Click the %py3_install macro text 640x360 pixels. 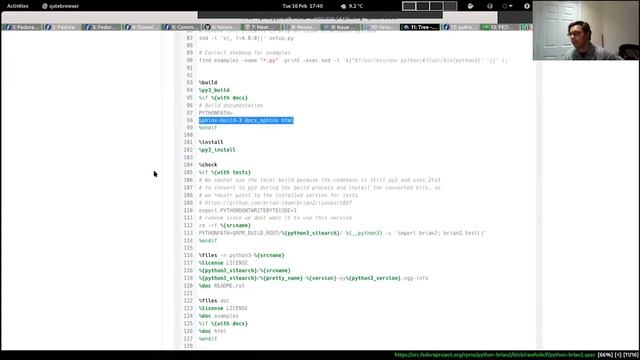coord(217,150)
